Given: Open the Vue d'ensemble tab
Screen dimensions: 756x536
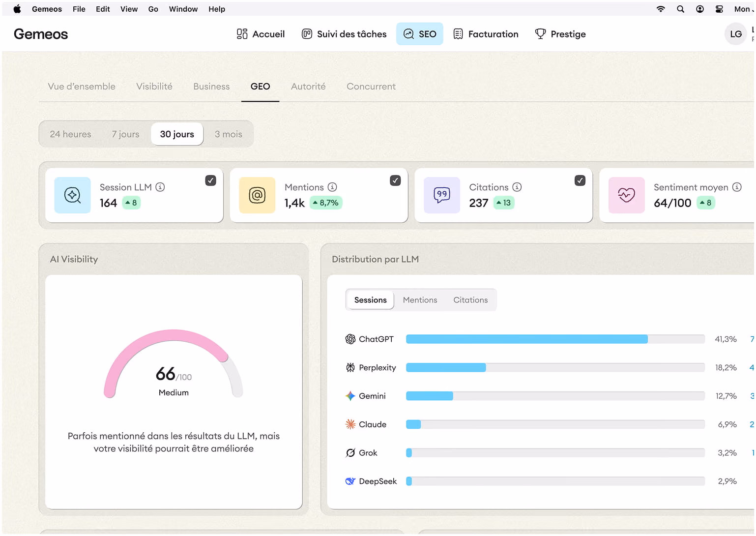Looking at the screenshot, I should coord(82,87).
